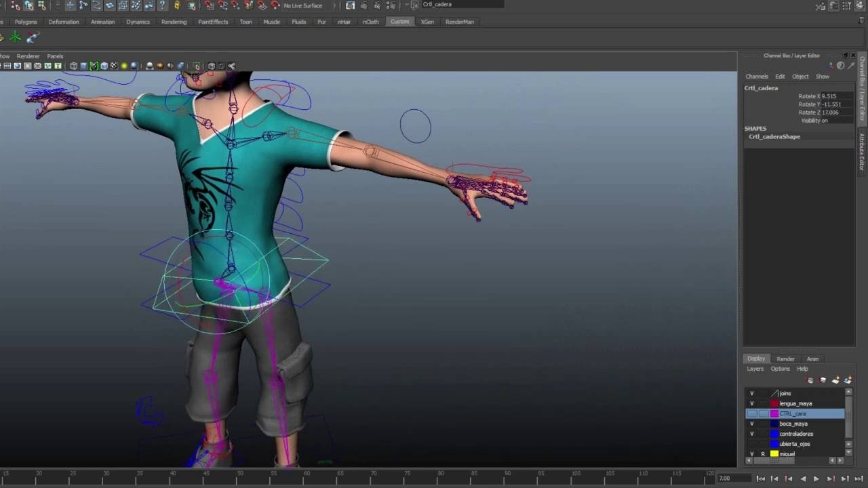Click Help in the layer editor

click(802, 368)
